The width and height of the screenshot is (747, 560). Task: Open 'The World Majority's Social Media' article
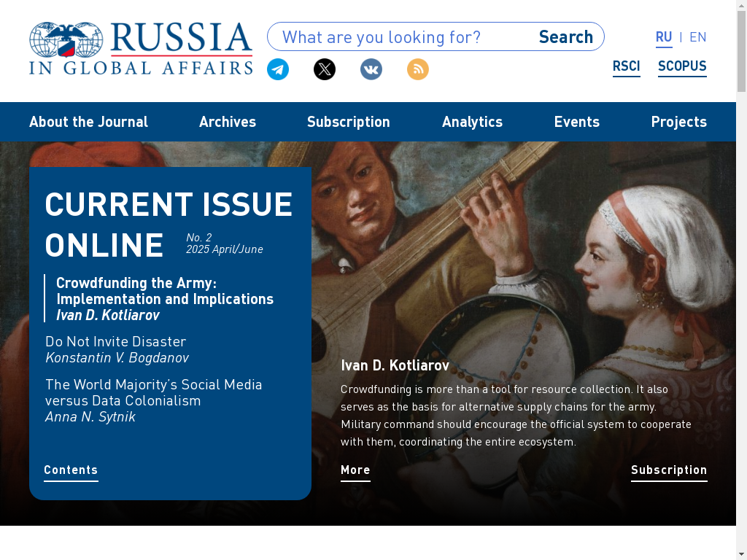(x=153, y=392)
